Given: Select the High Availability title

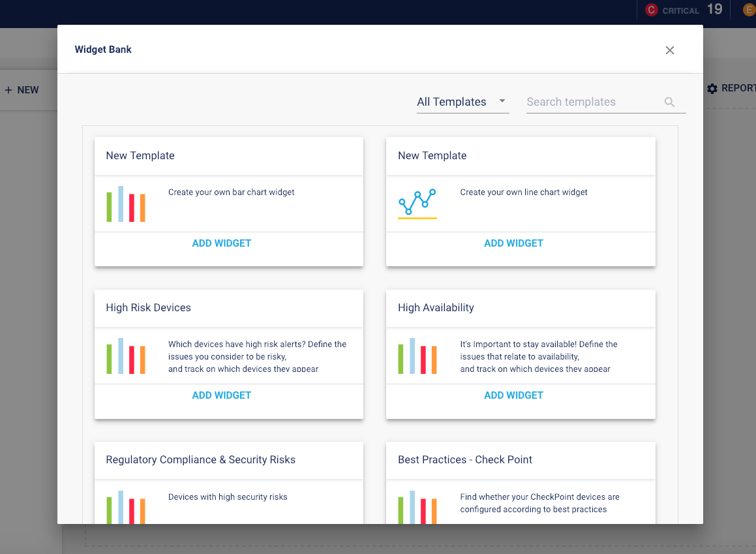Looking at the screenshot, I should point(436,307).
